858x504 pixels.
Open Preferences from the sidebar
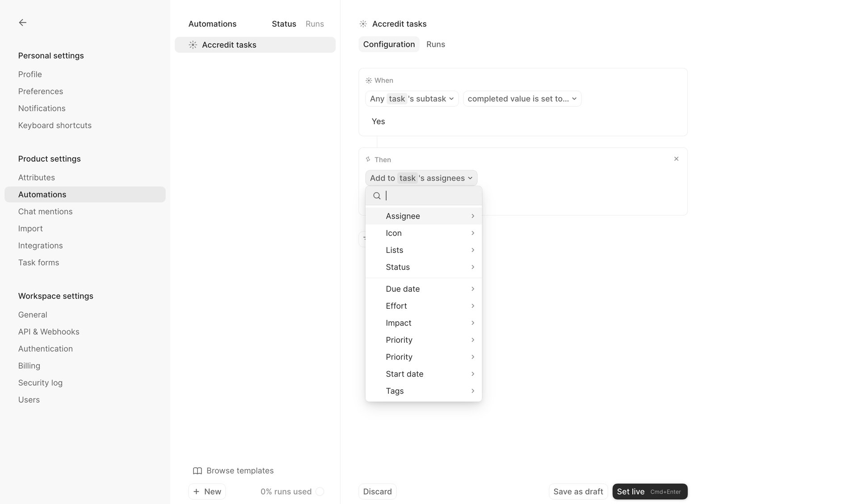(40, 91)
